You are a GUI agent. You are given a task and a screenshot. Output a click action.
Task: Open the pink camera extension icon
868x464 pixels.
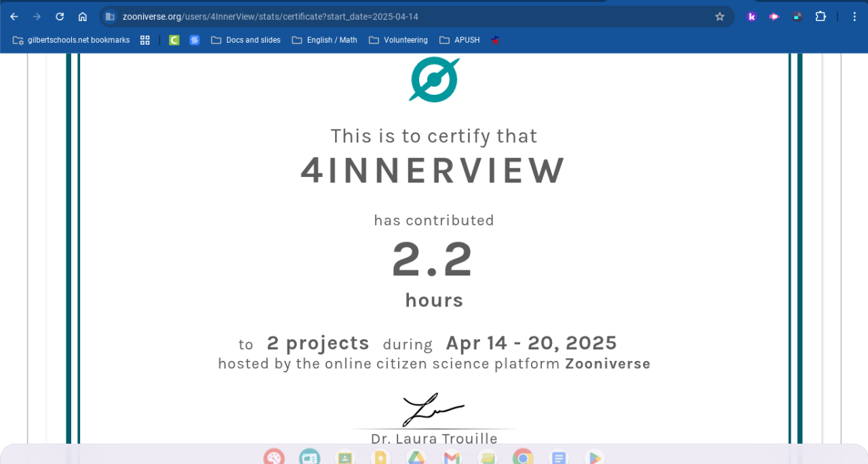[x=774, y=16]
